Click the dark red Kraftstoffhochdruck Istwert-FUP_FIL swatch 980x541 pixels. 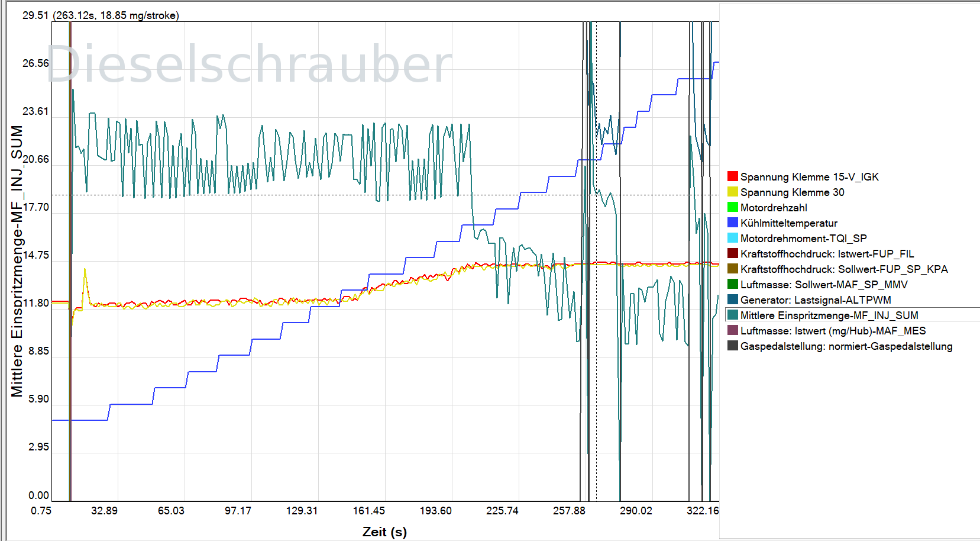click(732, 253)
